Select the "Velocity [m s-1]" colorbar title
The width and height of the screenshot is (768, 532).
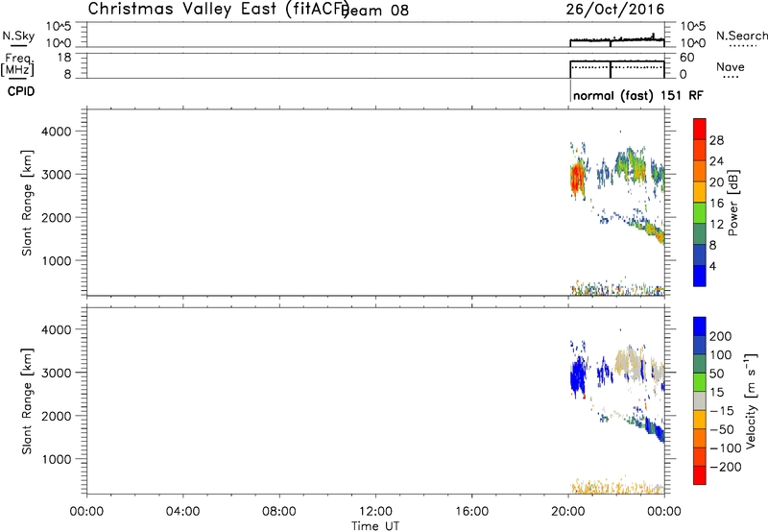(751, 400)
